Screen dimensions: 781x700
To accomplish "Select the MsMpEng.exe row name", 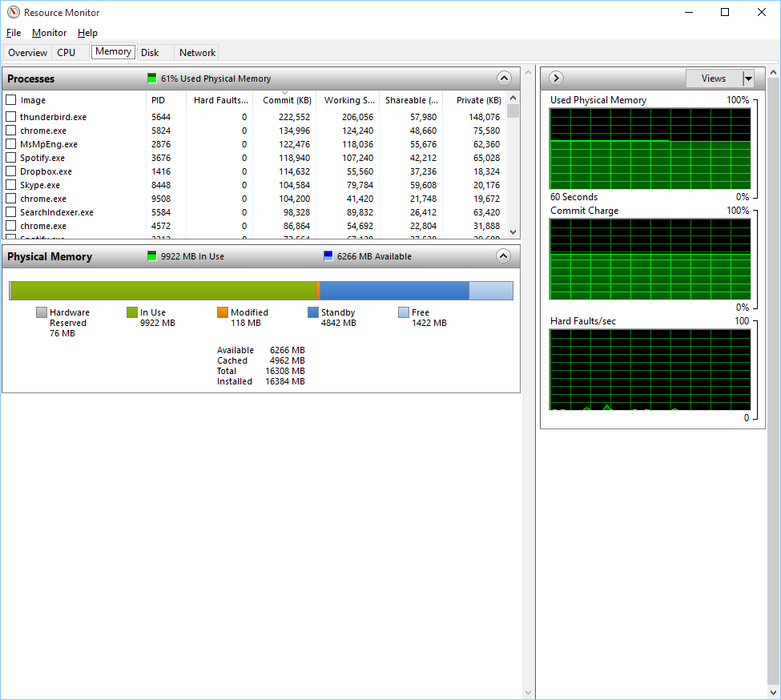I will [x=49, y=144].
